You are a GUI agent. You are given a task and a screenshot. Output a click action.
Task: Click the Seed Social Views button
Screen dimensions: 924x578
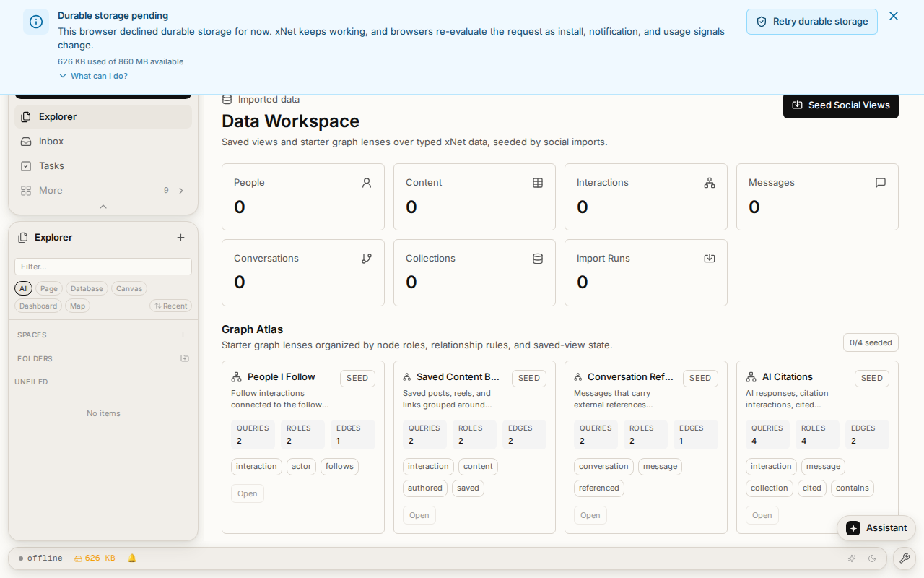841,105
